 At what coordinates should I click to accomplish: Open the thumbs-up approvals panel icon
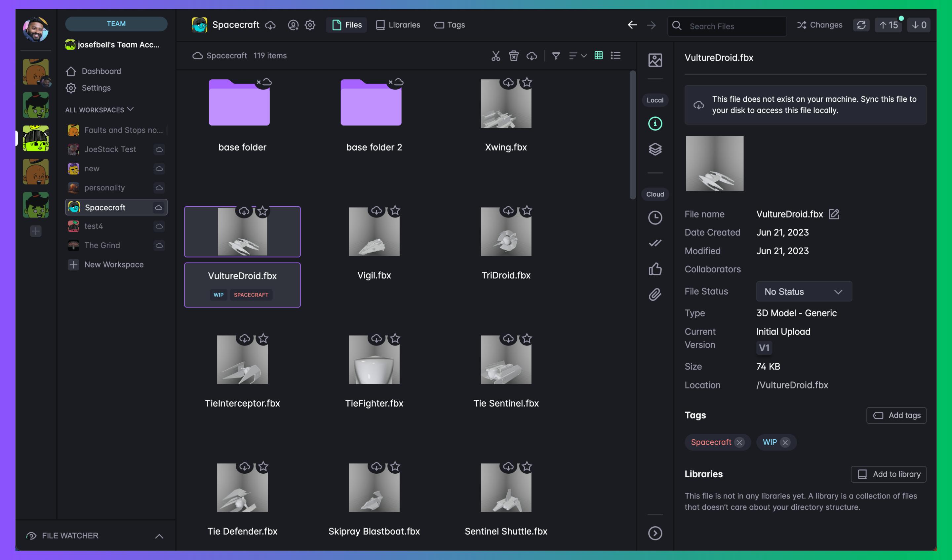click(x=655, y=269)
